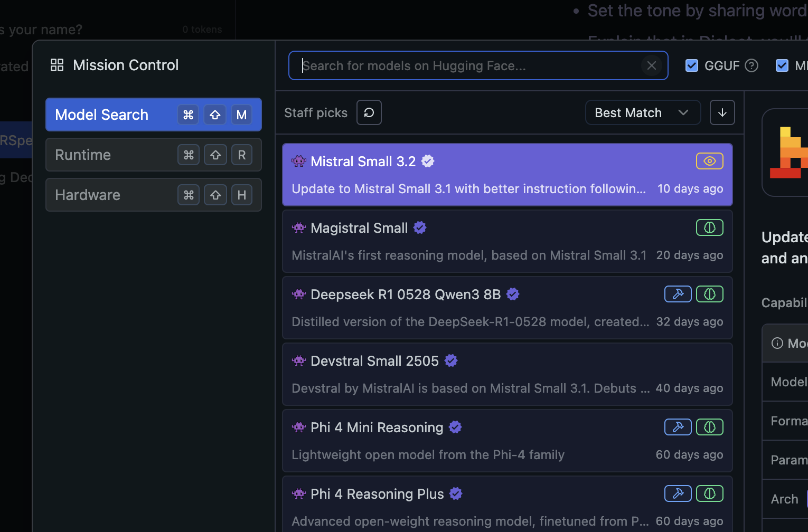808x532 pixels.
Task: Switch to the Runtime tab
Action: point(154,155)
